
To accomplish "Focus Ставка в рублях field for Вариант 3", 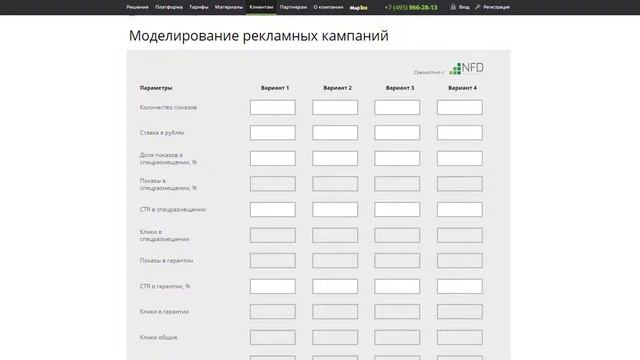I will coord(397,133).
